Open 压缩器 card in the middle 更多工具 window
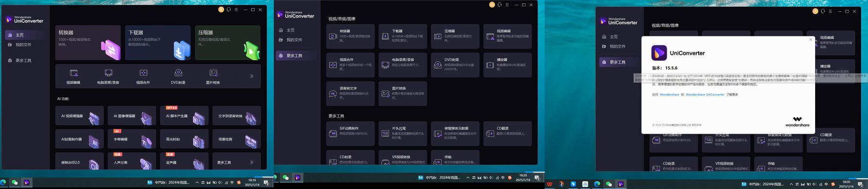Viewport: 868px width, 189px height. pos(455,36)
